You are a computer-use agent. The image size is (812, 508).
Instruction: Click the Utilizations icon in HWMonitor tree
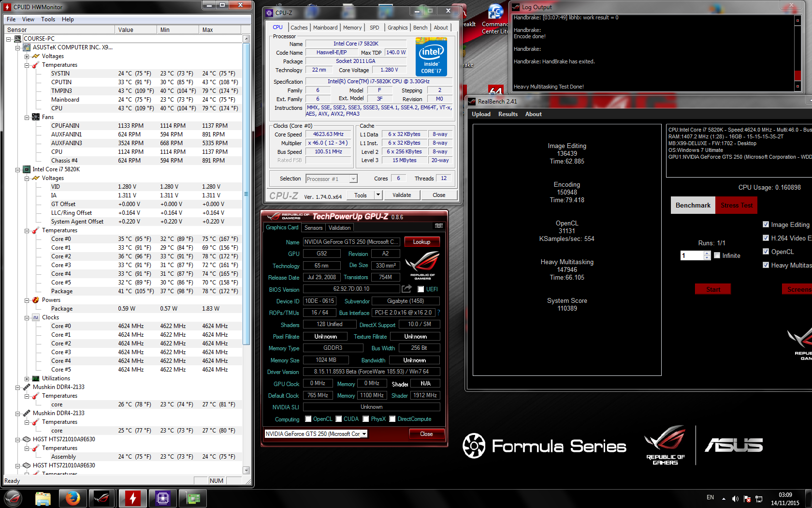(36, 378)
